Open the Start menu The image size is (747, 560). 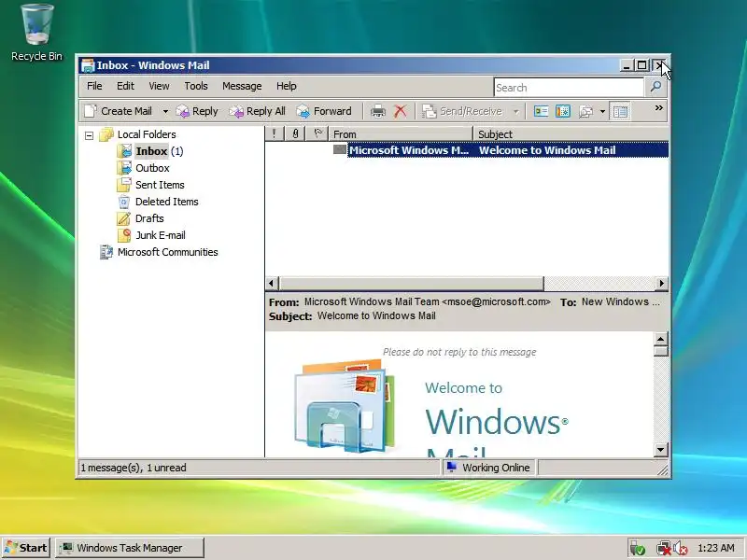27,548
